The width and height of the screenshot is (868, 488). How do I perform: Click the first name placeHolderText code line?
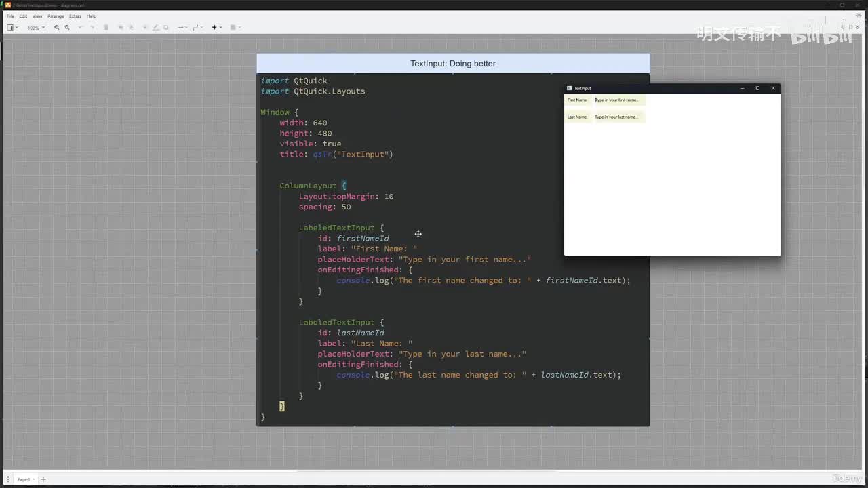click(425, 260)
